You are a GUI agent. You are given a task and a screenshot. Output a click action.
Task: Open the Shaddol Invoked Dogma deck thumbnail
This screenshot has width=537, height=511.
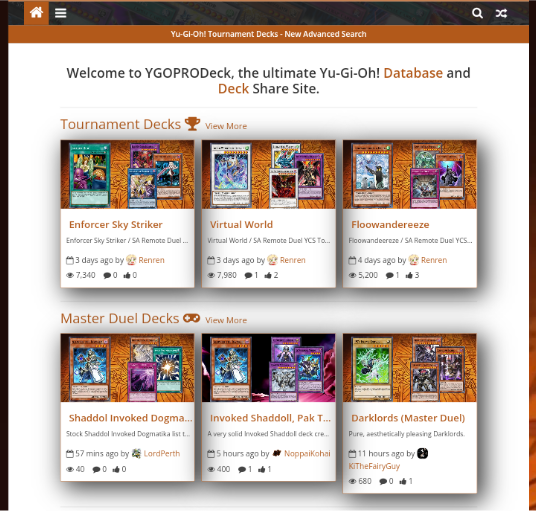click(x=127, y=368)
